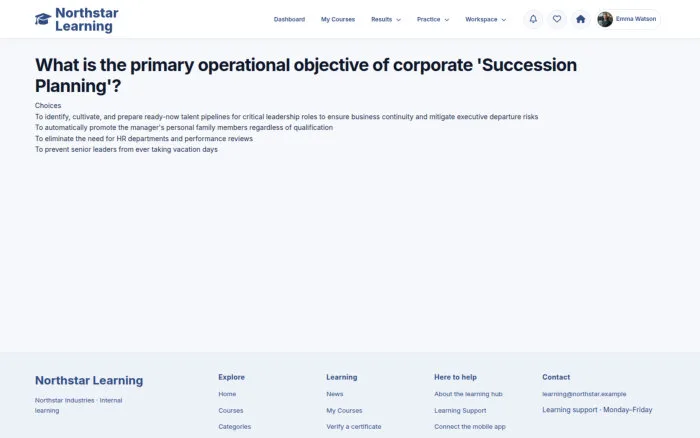Open the footer Courses link
Viewport: 700px width, 438px height.
pos(231,410)
